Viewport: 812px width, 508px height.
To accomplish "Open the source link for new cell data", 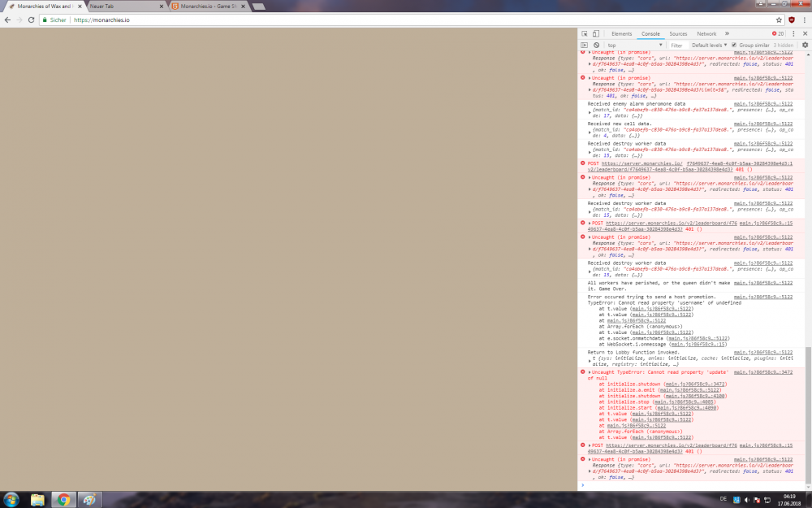I will pyautogui.click(x=762, y=124).
